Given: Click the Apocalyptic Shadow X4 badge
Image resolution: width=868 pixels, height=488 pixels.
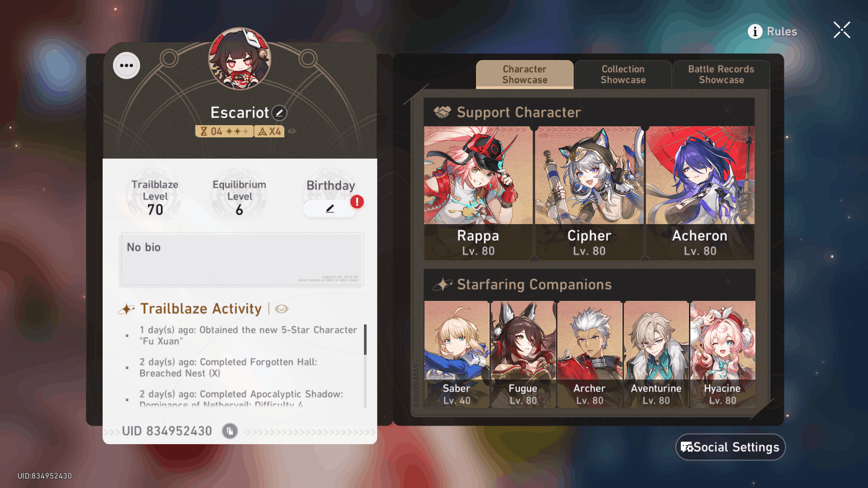Looking at the screenshot, I should (269, 131).
